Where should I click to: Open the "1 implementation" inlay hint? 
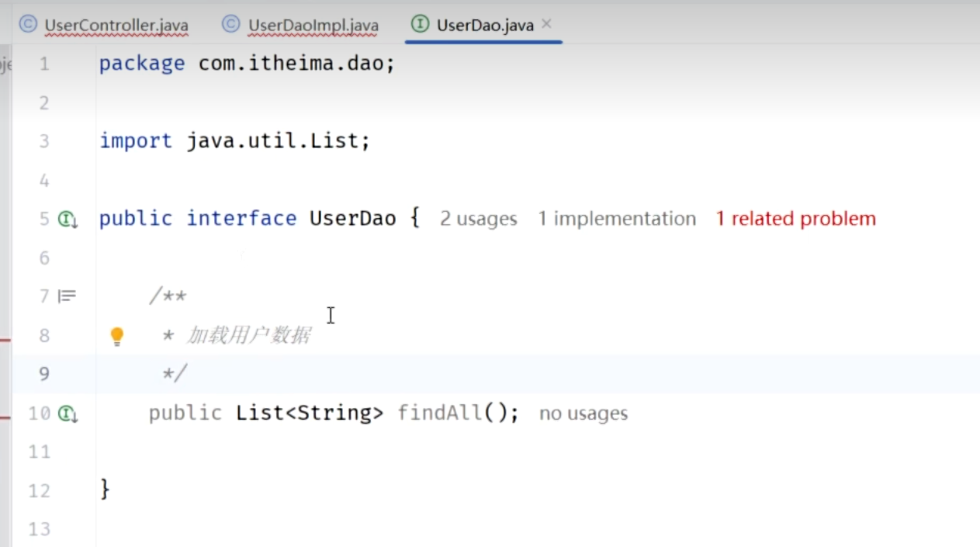[617, 220]
